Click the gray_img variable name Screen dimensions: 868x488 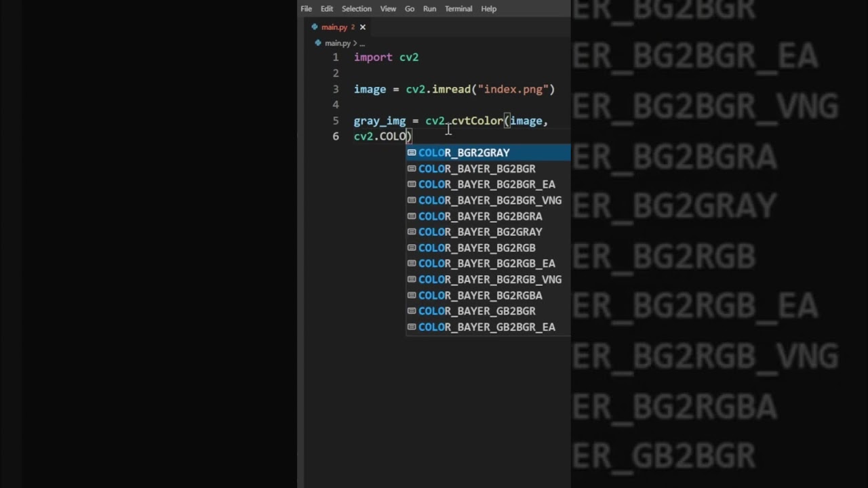[x=380, y=121]
